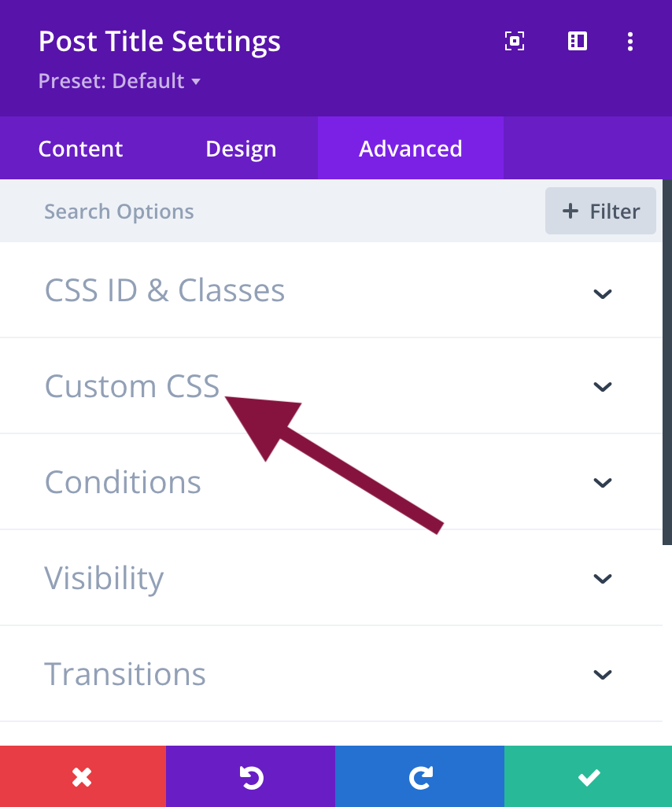This screenshot has height=807, width=672.
Task: Discard changes with the red X button
Action: [83, 777]
